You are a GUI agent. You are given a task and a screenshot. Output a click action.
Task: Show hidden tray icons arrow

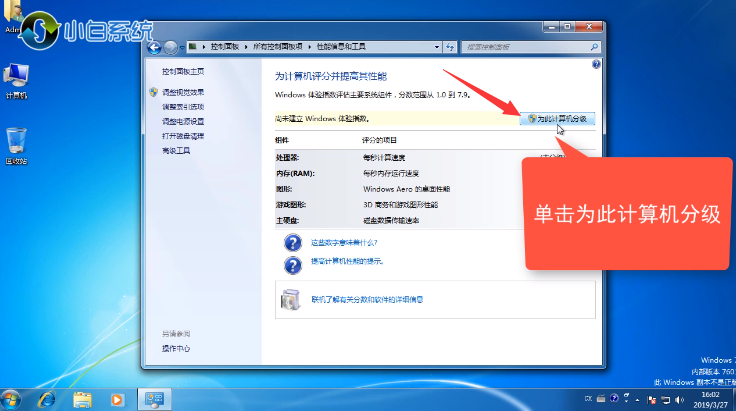click(637, 400)
